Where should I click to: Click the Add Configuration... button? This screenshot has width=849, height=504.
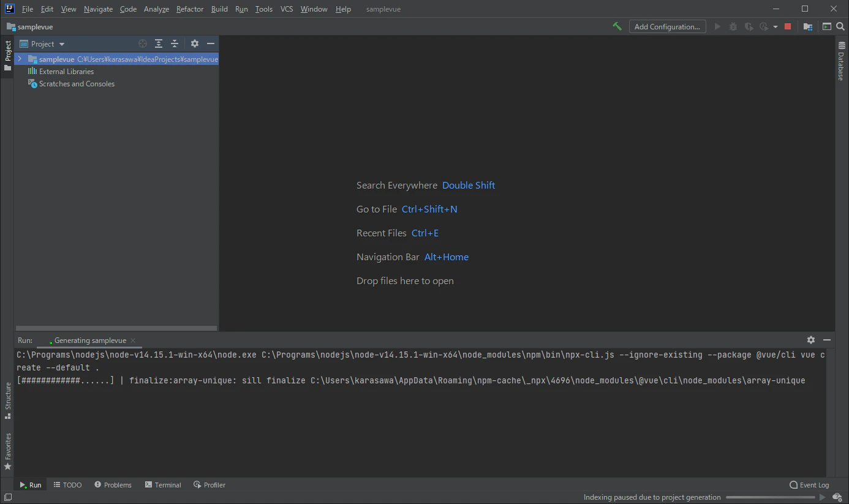pyautogui.click(x=667, y=26)
